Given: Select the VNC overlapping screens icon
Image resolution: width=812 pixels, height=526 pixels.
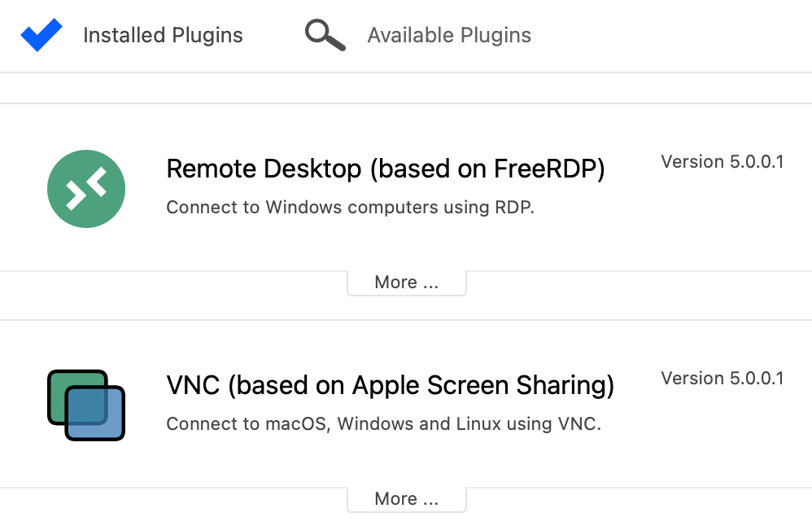Looking at the screenshot, I should pos(86,405).
